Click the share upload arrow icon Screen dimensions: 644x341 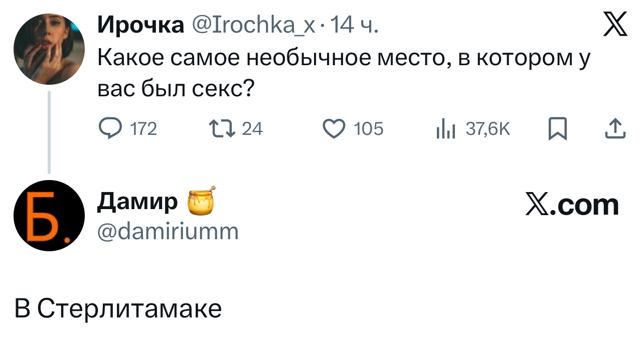[x=615, y=129]
